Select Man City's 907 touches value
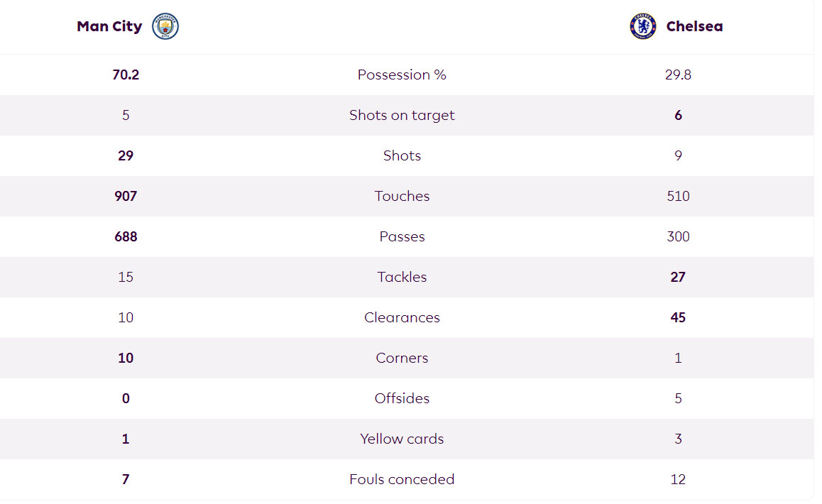Image resolution: width=822 pixels, height=504 pixels. coord(126,196)
